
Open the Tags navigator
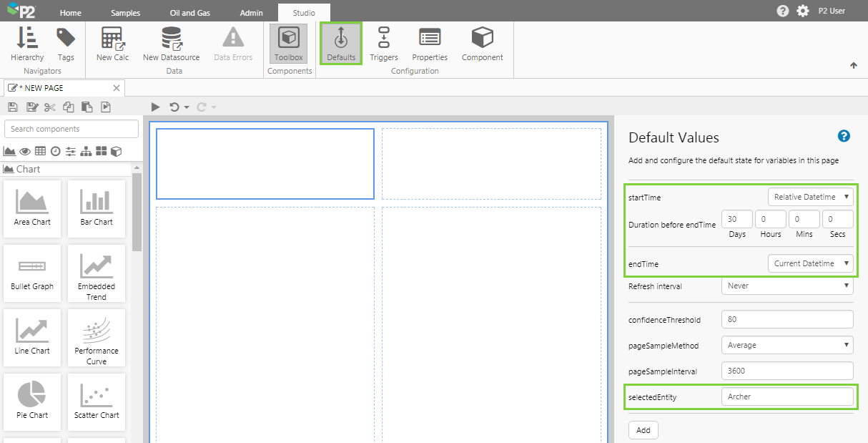(x=66, y=44)
